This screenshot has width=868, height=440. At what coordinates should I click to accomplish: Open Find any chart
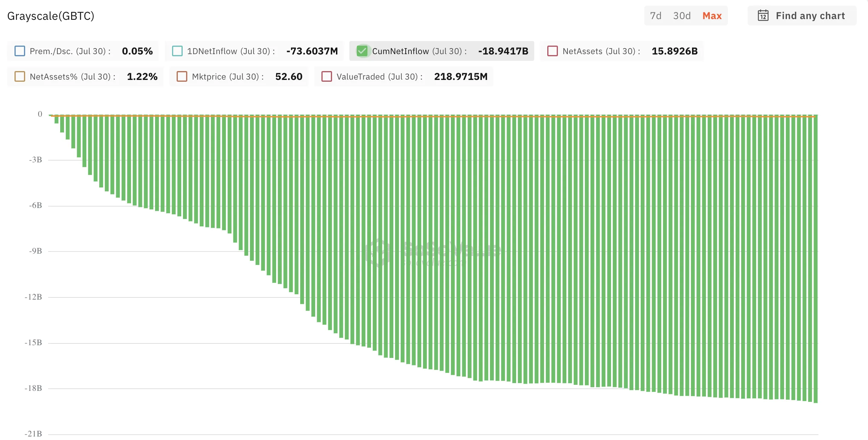pyautogui.click(x=811, y=16)
